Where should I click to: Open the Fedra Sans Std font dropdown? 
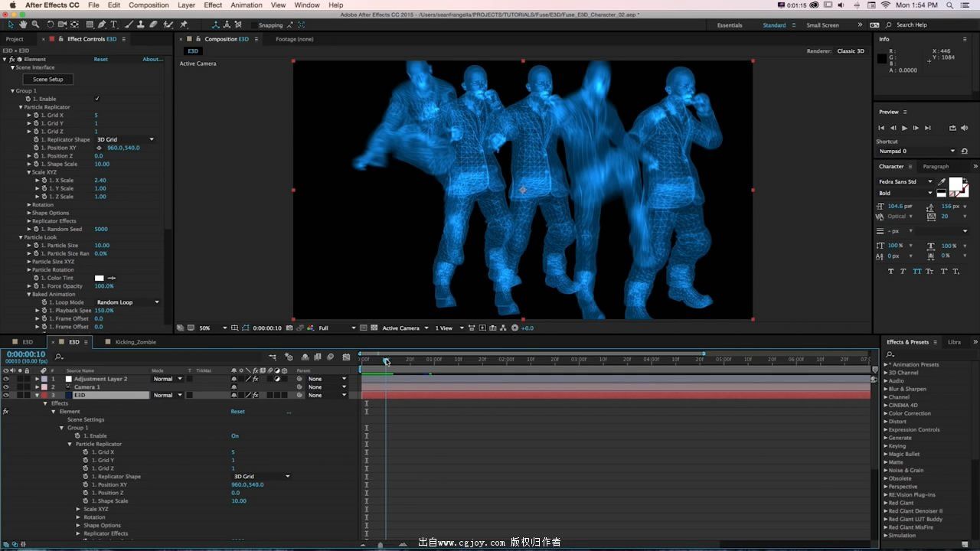click(906, 181)
